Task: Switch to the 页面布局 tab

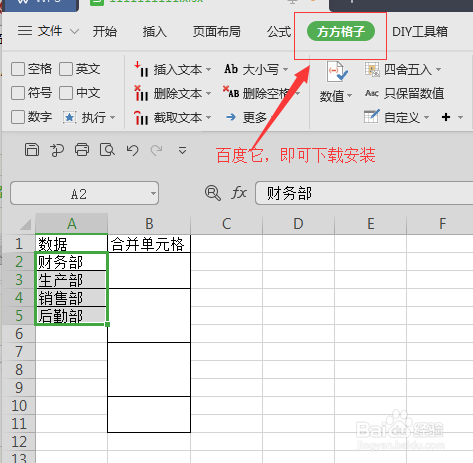Action: (x=217, y=32)
